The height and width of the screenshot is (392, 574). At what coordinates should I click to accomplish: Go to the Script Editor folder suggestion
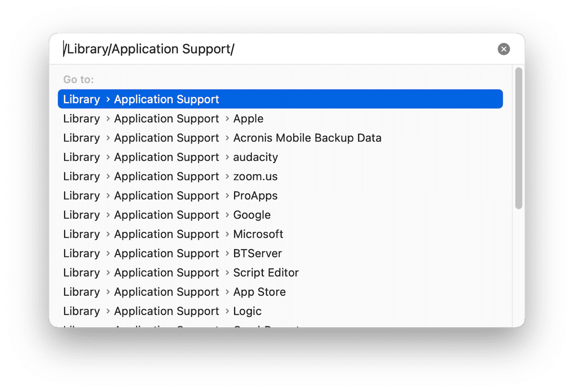tap(280, 273)
